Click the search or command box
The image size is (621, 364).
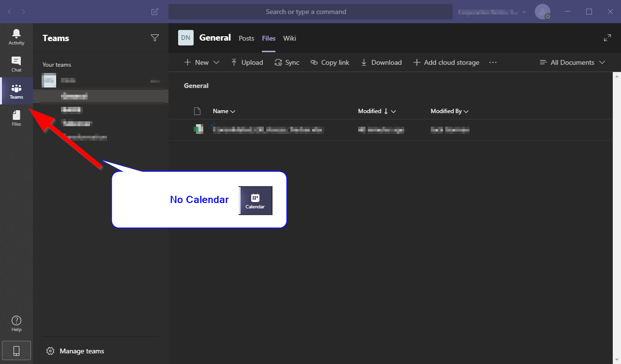[x=310, y=12]
